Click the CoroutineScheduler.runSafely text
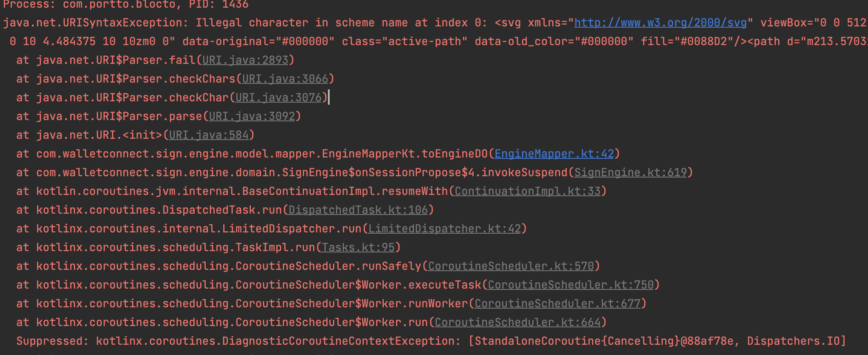This screenshot has height=355, width=868. (328, 266)
